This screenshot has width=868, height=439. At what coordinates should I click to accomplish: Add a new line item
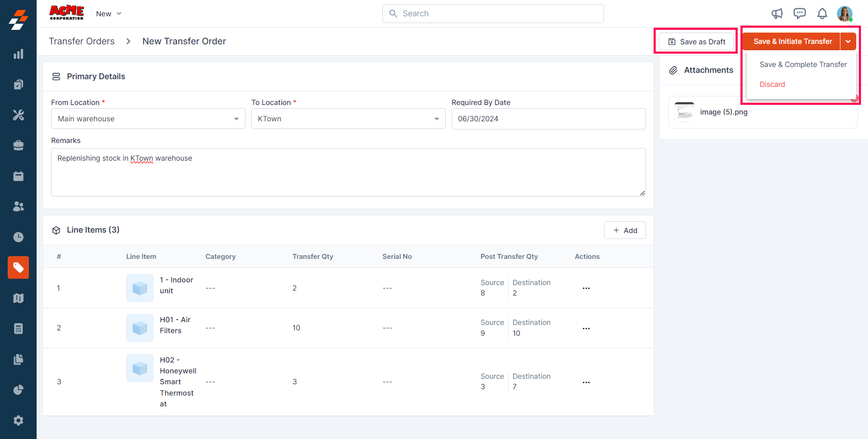coord(625,230)
